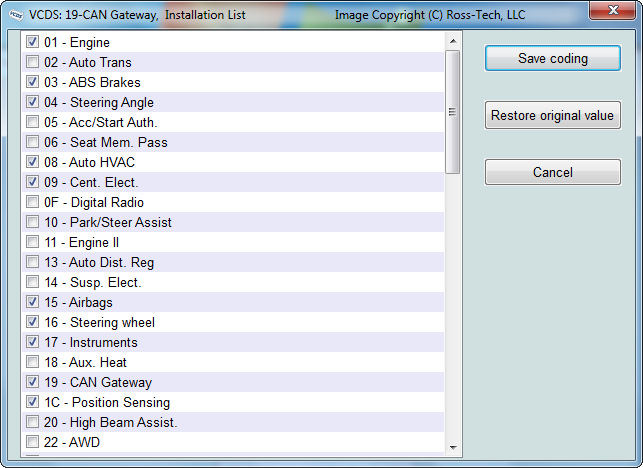643x468 pixels.
Task: Uncheck the 17 - Instruments checkbox
Action: [32, 342]
